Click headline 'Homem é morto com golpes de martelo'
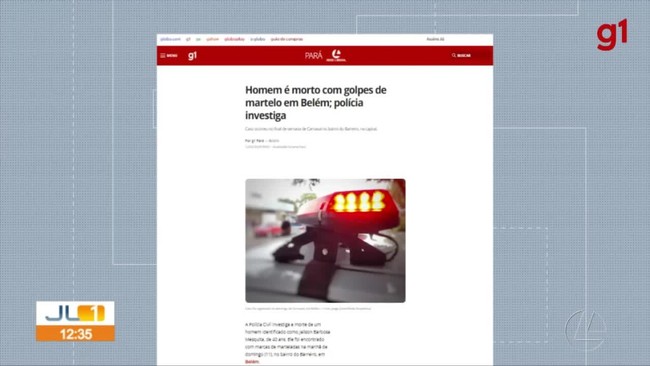Image resolution: width=650 pixels, height=366 pixels. coord(315,102)
